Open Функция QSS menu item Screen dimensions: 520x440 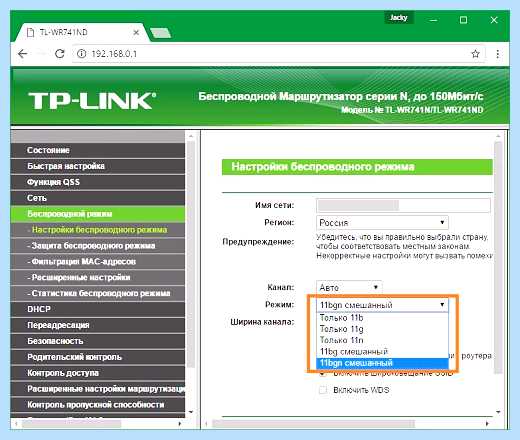click(98, 182)
